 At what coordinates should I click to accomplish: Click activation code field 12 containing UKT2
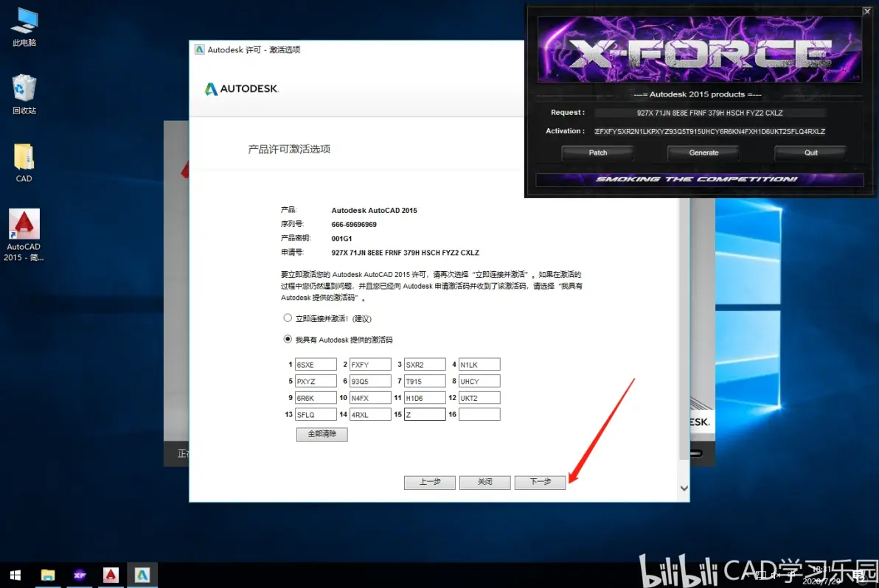[x=479, y=398]
